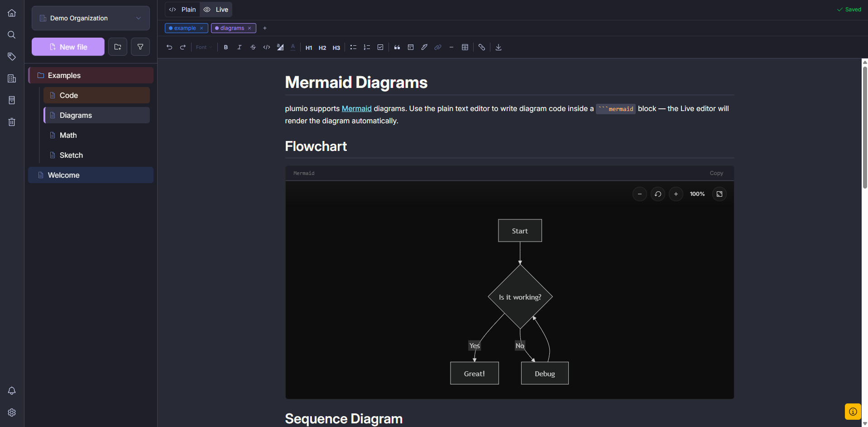
Task: Open the Math file
Action: pos(96,135)
